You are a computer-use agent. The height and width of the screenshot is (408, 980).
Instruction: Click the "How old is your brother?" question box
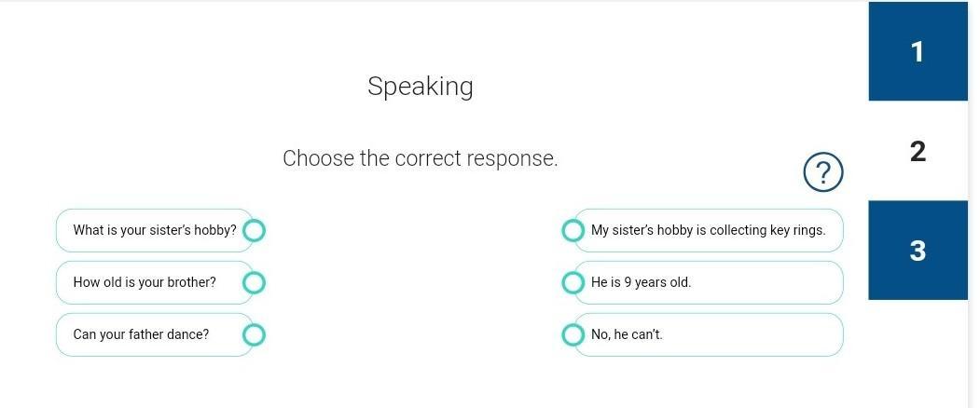145,282
